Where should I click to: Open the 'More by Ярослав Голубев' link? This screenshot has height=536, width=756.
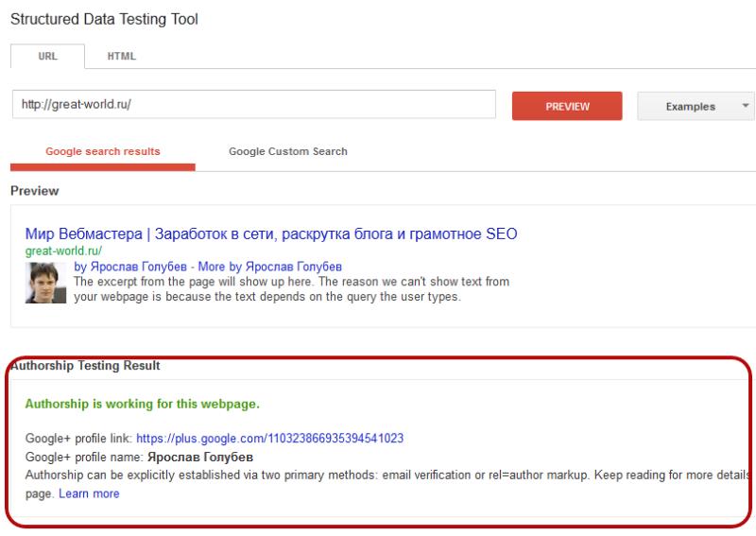coord(270,267)
